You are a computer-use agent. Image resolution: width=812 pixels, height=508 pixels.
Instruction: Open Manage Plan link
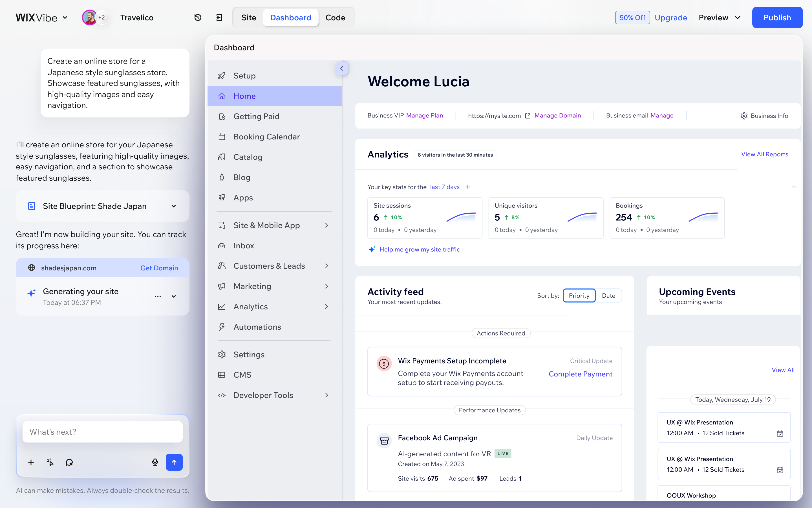click(x=424, y=115)
